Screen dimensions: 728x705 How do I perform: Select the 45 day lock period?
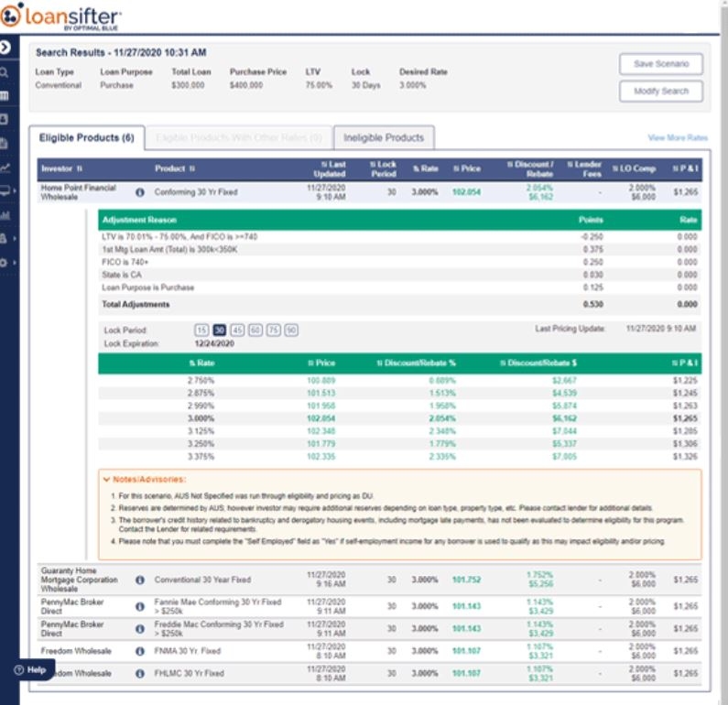click(x=237, y=330)
